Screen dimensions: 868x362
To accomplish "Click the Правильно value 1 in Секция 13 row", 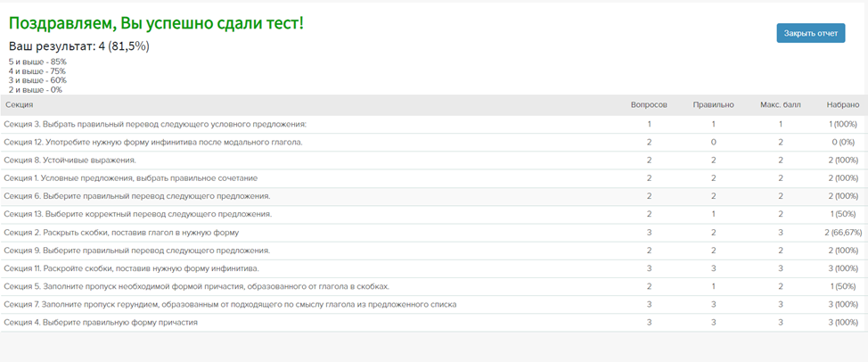I will tap(714, 214).
